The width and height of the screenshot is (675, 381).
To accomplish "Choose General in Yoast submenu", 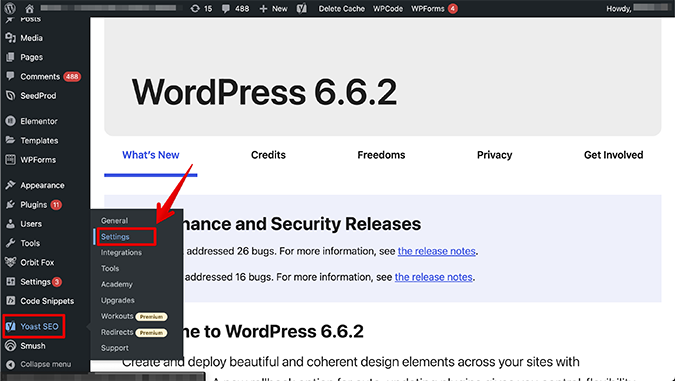I will (115, 220).
